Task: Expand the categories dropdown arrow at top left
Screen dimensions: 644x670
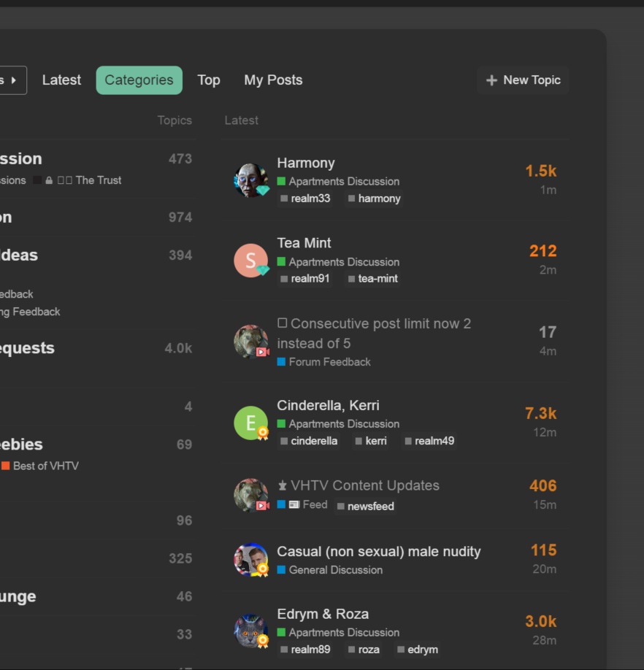Action: [13, 80]
